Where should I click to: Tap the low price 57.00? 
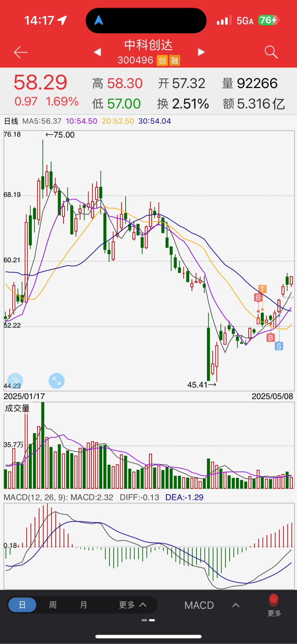coord(124,104)
